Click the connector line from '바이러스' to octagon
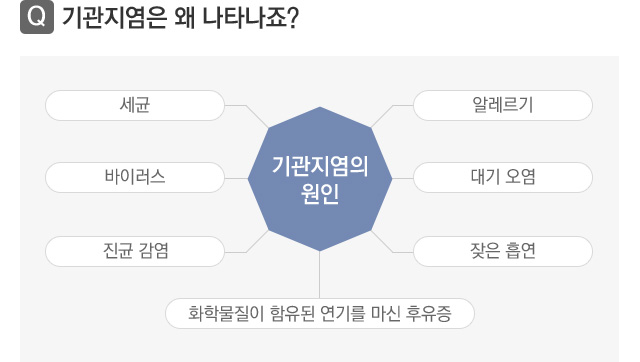Screen dimensions: 640x362 pos(236,178)
